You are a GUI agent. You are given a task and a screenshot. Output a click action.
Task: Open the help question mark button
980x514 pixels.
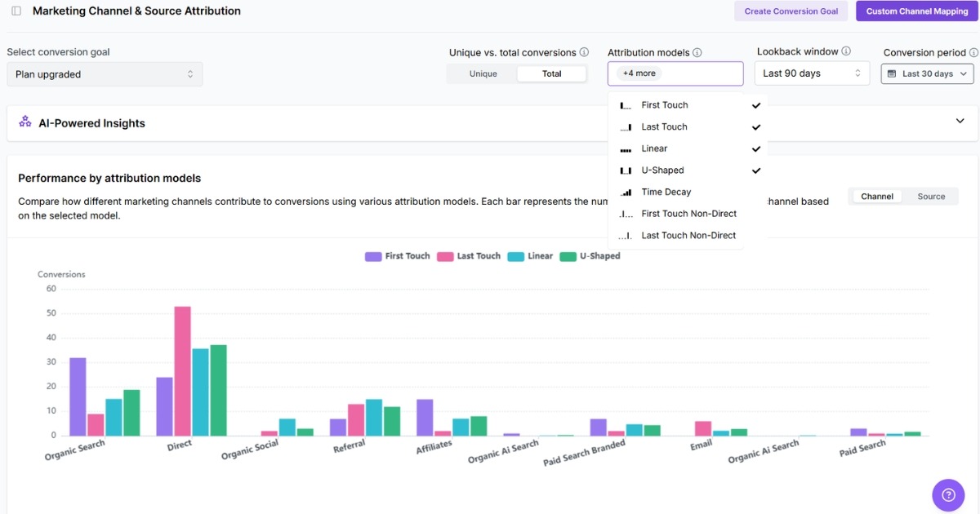[948, 495]
